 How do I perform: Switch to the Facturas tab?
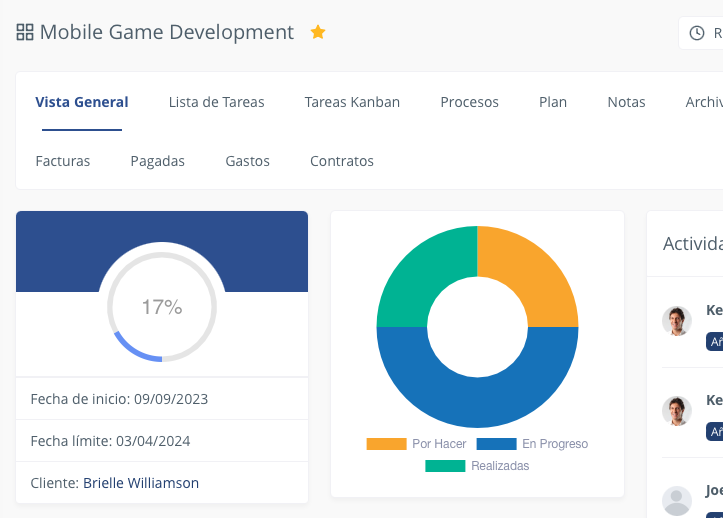[63, 161]
